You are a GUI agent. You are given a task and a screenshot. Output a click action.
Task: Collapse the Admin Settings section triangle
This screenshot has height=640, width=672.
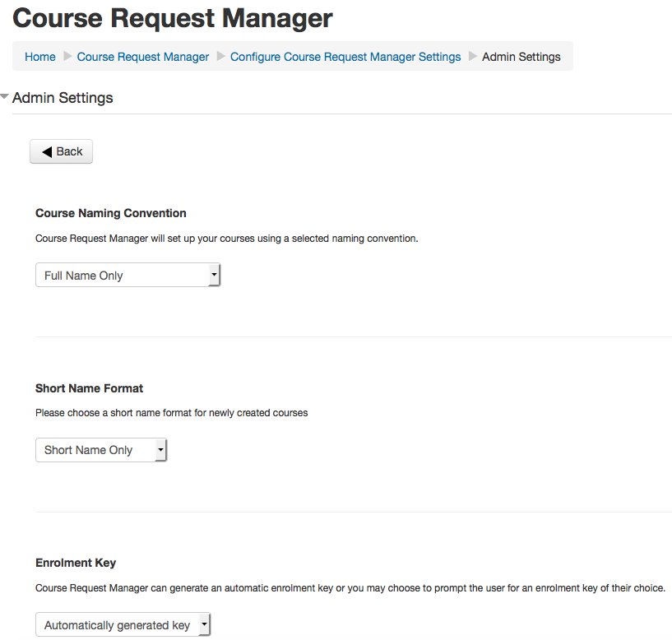coord(5,97)
